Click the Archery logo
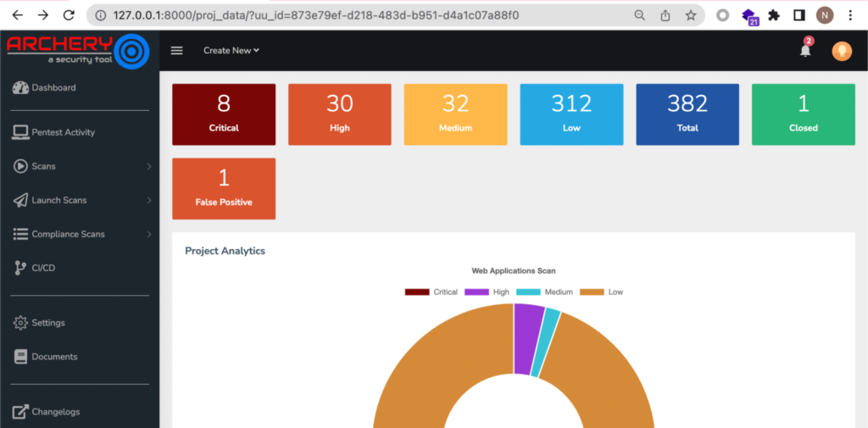The width and height of the screenshot is (868, 428). point(78,50)
